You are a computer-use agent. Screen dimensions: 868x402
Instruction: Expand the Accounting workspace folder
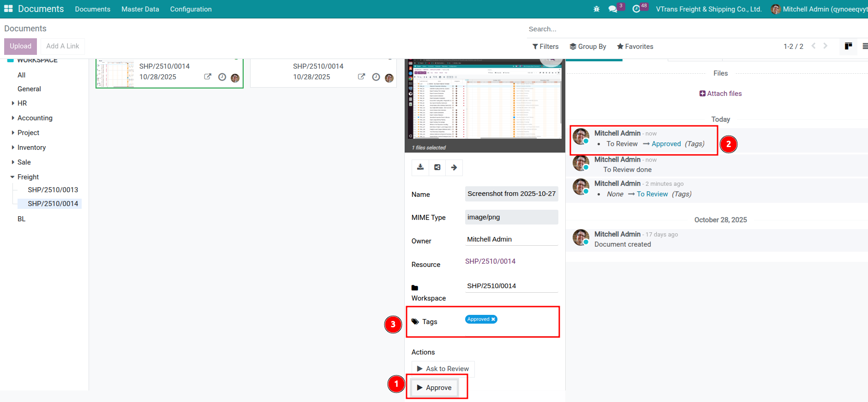(13, 118)
